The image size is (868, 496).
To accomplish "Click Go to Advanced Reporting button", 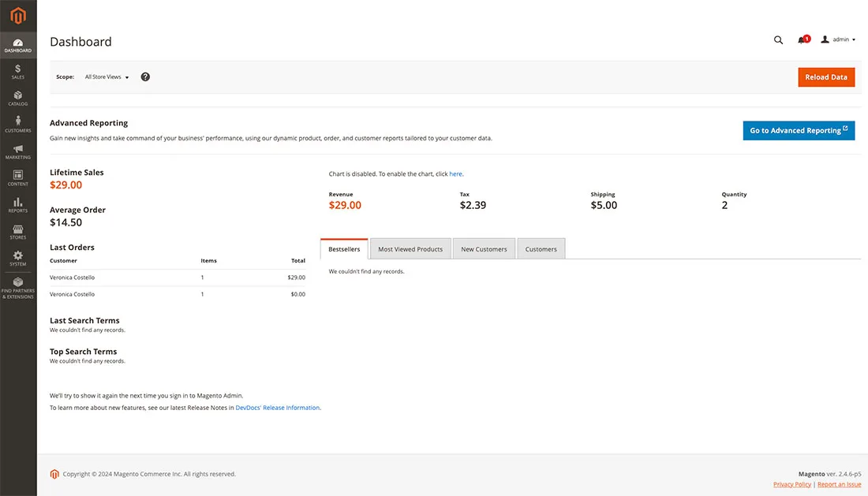I will pos(799,130).
